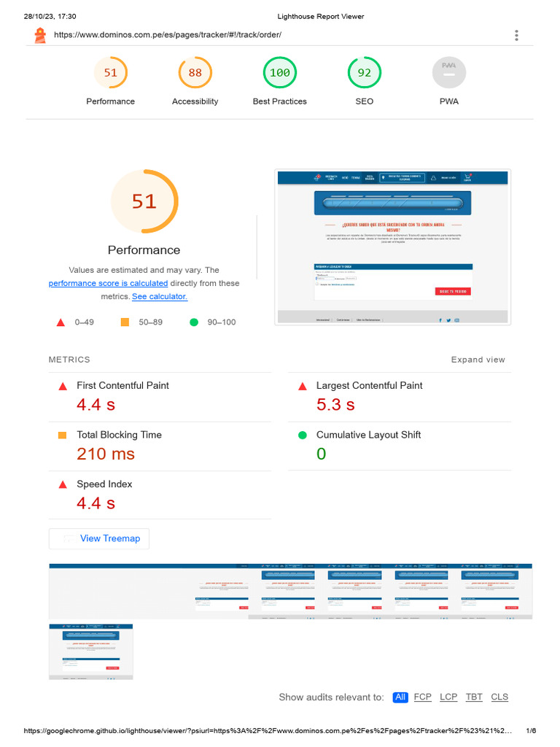The width and height of the screenshot is (560, 747).
Task: Open the performance score is calculated link
Action: click(x=108, y=283)
